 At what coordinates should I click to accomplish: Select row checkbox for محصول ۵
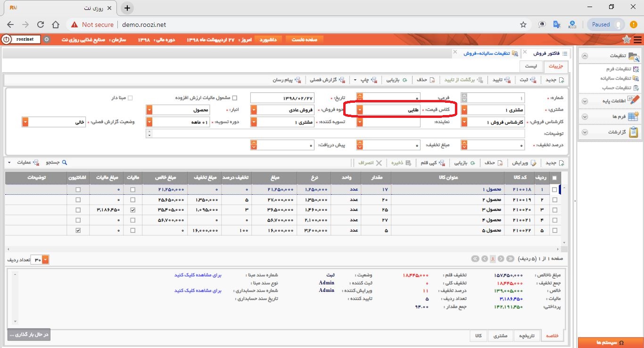click(554, 231)
